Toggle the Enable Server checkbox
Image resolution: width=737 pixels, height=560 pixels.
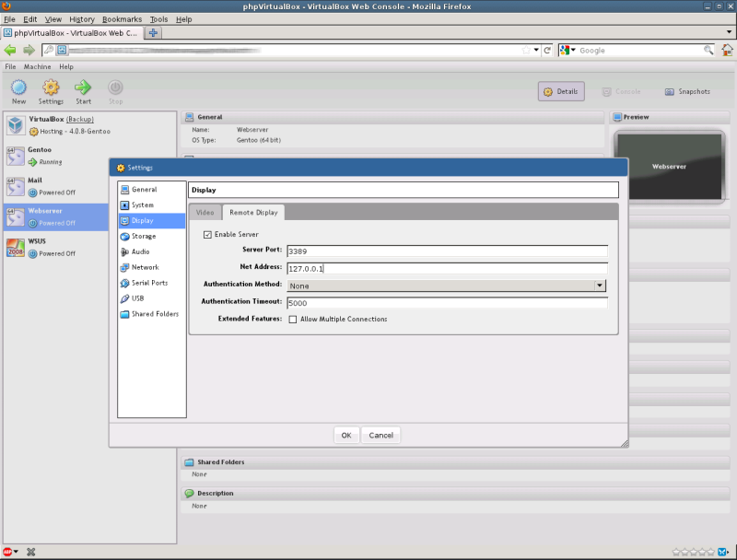point(207,235)
